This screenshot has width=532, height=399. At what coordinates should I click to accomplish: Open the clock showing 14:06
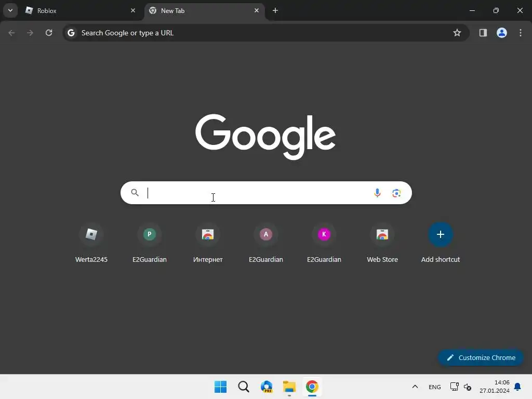coord(495,387)
